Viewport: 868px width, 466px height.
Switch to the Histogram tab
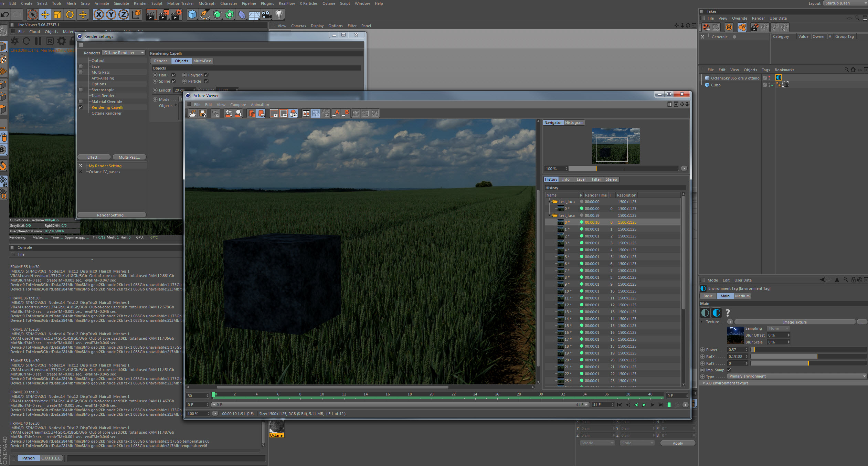pyautogui.click(x=574, y=123)
